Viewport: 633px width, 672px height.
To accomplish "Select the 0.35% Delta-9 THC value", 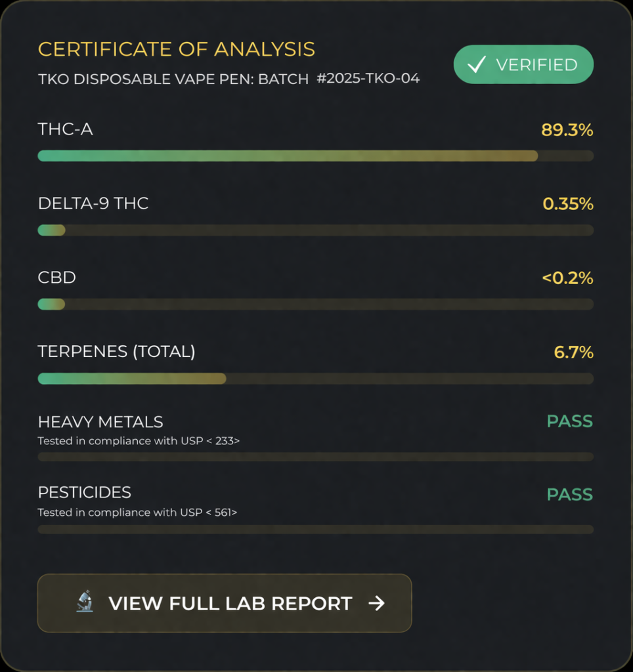I will [568, 204].
